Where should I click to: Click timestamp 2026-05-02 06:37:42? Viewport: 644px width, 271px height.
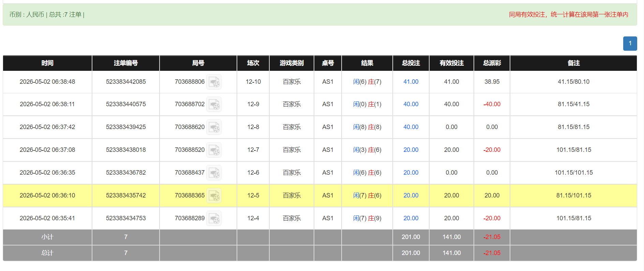(47, 127)
